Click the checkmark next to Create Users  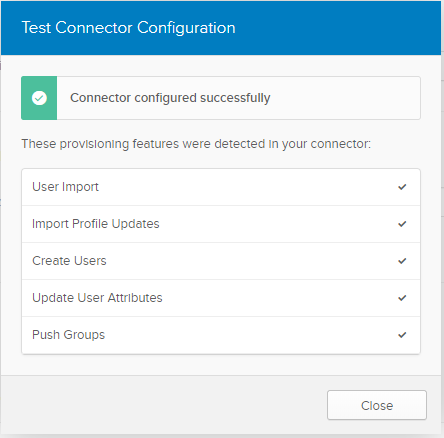[402, 261]
